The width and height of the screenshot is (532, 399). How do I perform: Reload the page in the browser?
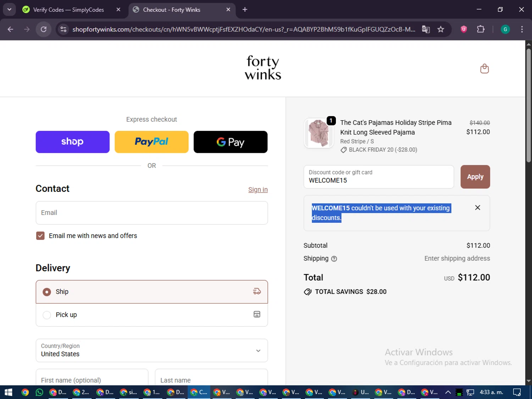[44, 29]
